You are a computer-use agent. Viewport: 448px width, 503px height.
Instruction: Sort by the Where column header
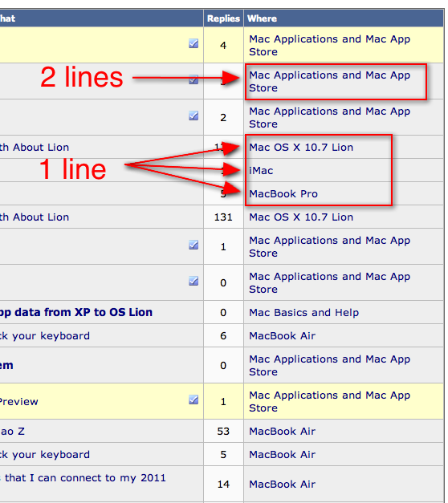(x=262, y=18)
